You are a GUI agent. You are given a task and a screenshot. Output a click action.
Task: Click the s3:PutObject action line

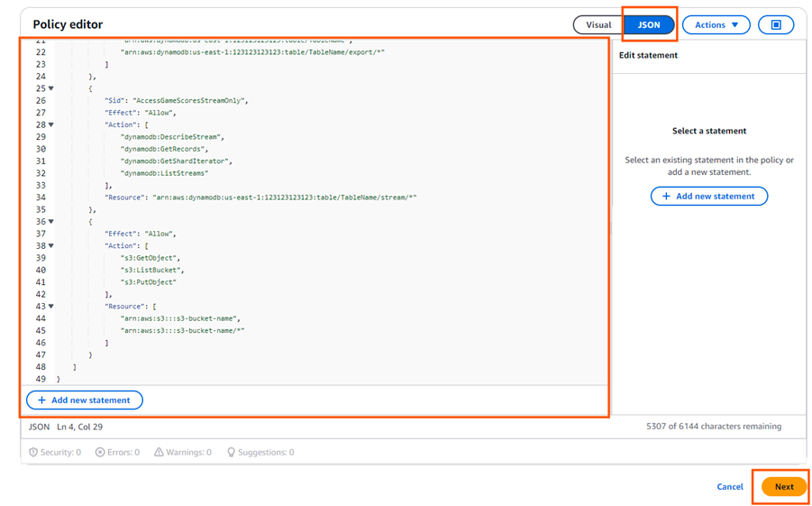point(149,282)
